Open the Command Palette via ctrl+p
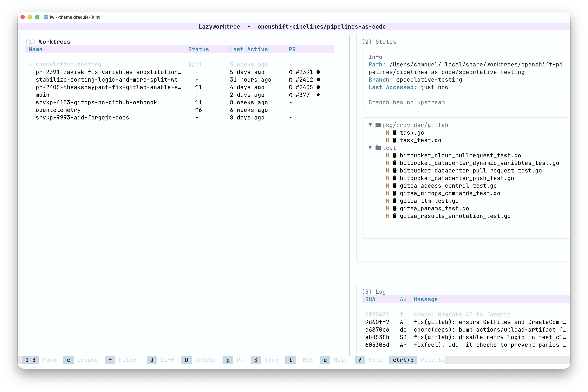This screenshot has height=392, width=588. [403, 360]
